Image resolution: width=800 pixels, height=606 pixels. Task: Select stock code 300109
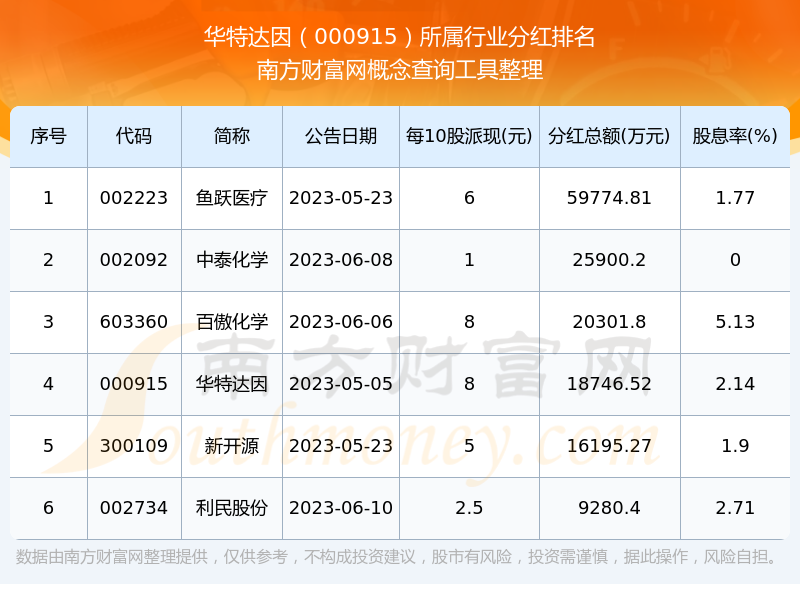pos(134,446)
